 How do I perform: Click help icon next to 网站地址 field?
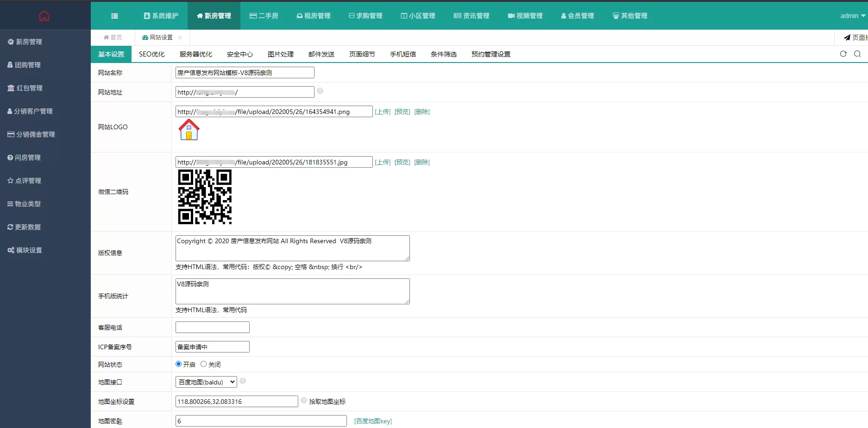click(320, 91)
